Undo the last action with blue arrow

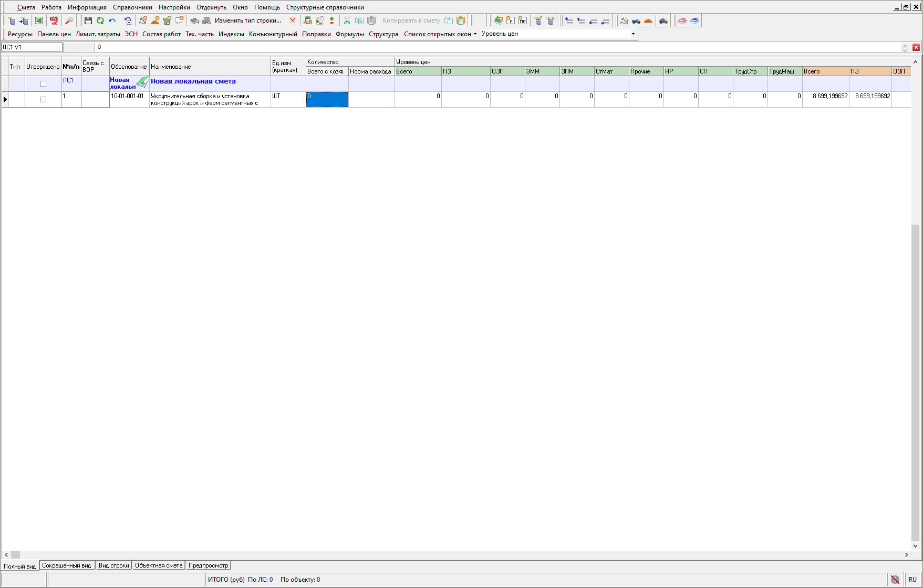[112, 20]
